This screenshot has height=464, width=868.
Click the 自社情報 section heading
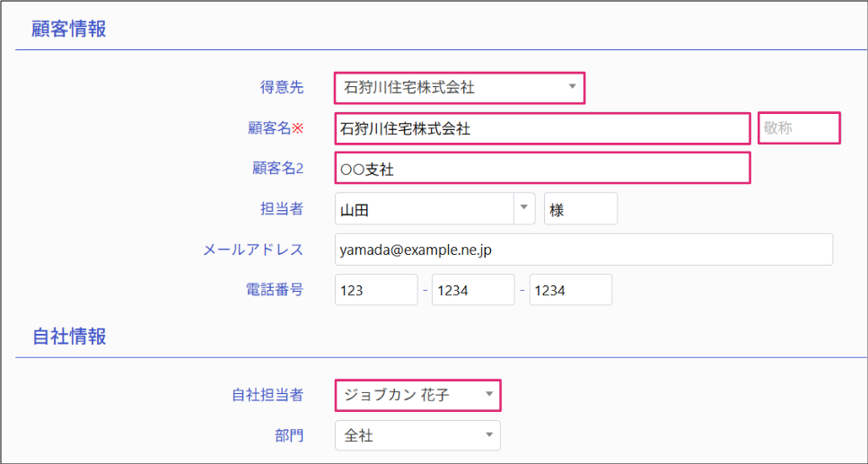coord(69,336)
